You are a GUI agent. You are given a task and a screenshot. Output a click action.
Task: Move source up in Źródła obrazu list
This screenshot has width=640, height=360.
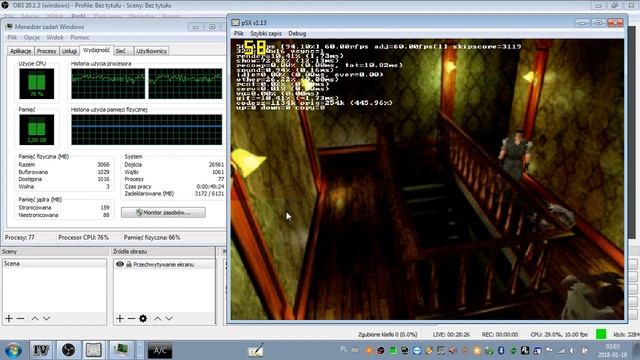coord(158,318)
